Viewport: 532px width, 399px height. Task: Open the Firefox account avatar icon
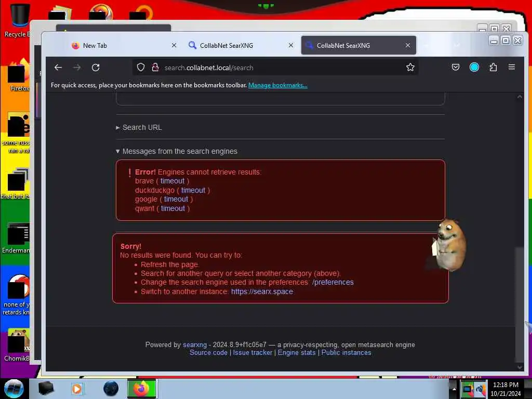point(474,67)
